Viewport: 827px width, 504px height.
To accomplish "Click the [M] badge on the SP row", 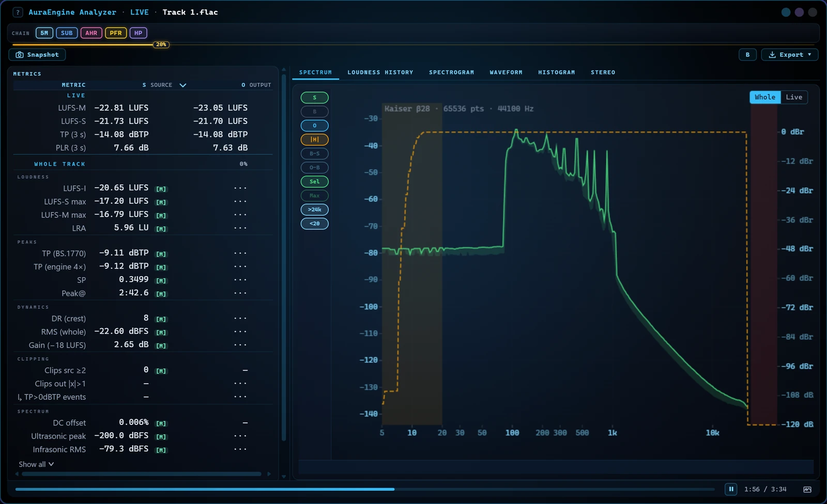I will pyautogui.click(x=161, y=281).
